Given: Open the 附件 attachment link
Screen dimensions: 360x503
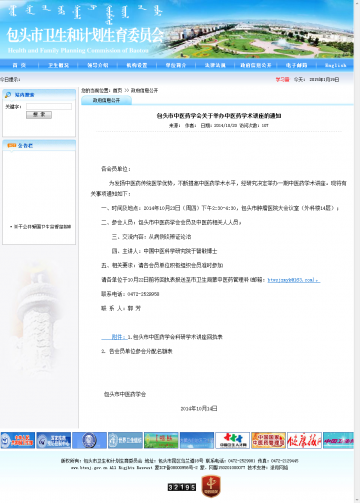Looking at the screenshot, I should (x=114, y=337).
